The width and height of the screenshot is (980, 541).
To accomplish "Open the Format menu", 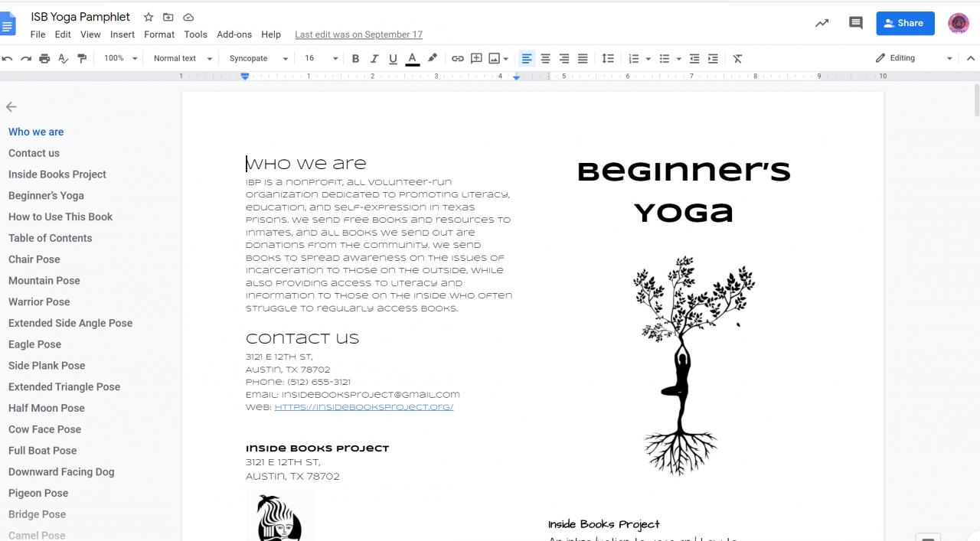I will (159, 34).
